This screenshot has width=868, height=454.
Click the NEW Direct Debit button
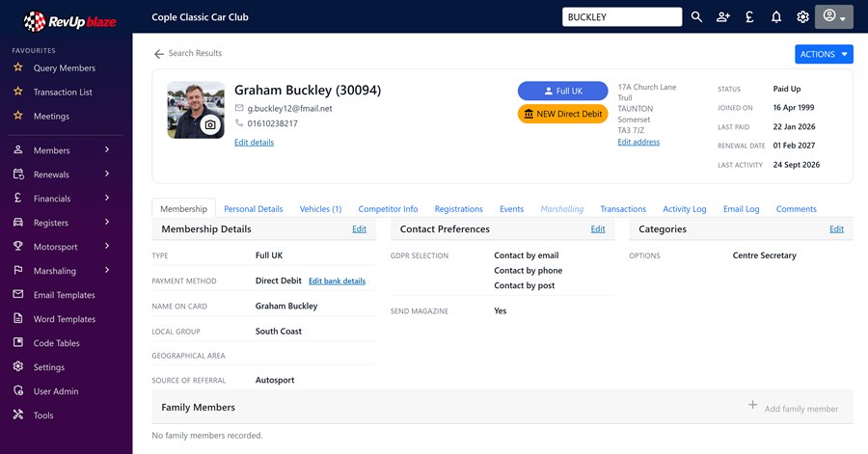[x=562, y=114]
